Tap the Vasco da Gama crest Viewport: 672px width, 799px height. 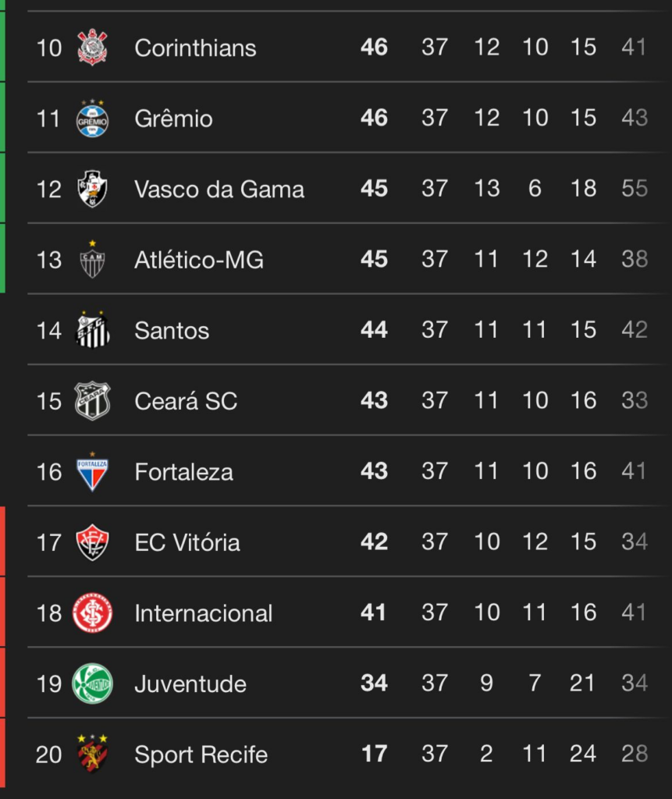point(92,189)
